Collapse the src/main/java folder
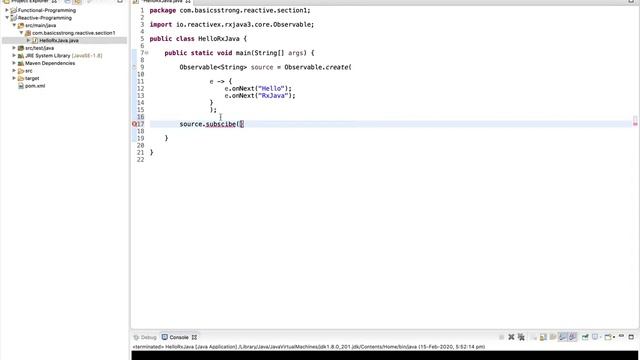This screenshot has height=360, width=640. [14, 25]
